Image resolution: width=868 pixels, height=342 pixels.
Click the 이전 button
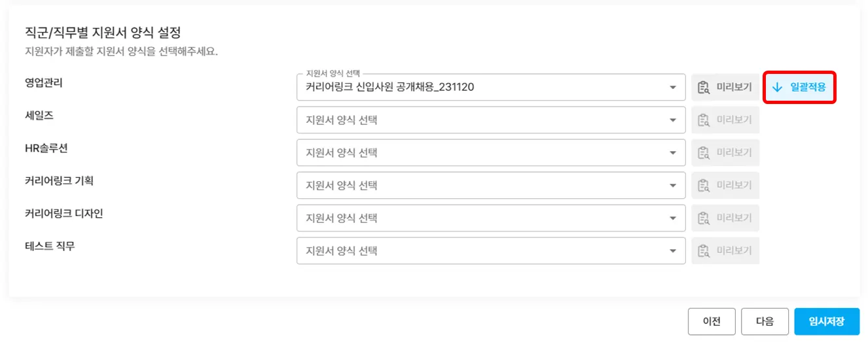pos(712,322)
